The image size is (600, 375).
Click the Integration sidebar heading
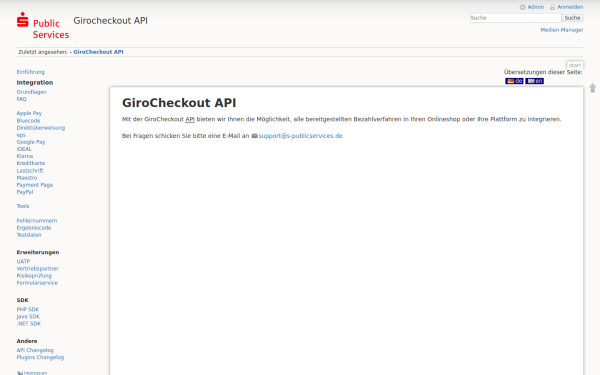coord(35,83)
